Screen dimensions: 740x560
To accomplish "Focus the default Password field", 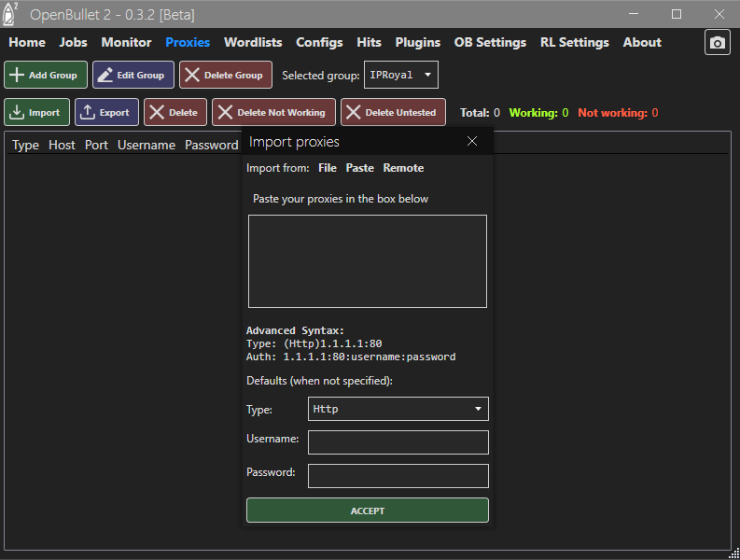I will coord(398,476).
